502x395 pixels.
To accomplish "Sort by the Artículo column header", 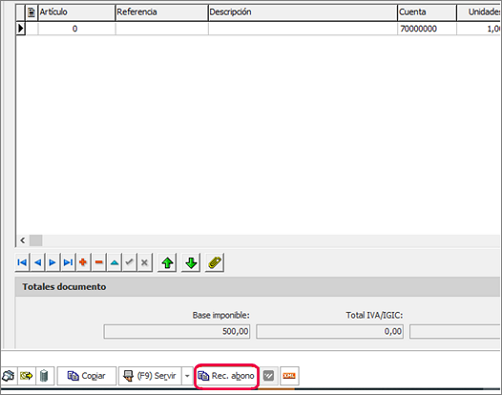I will pos(77,12).
